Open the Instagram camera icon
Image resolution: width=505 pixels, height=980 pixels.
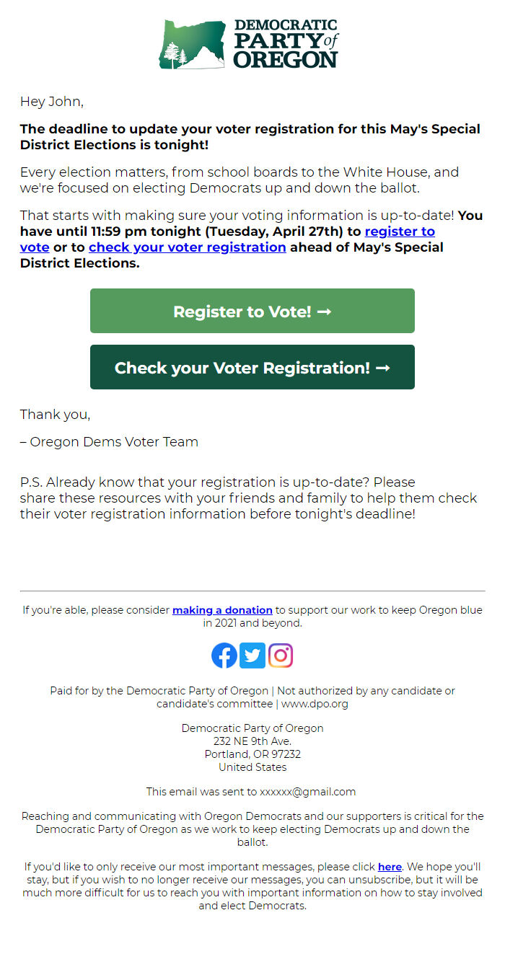click(281, 655)
